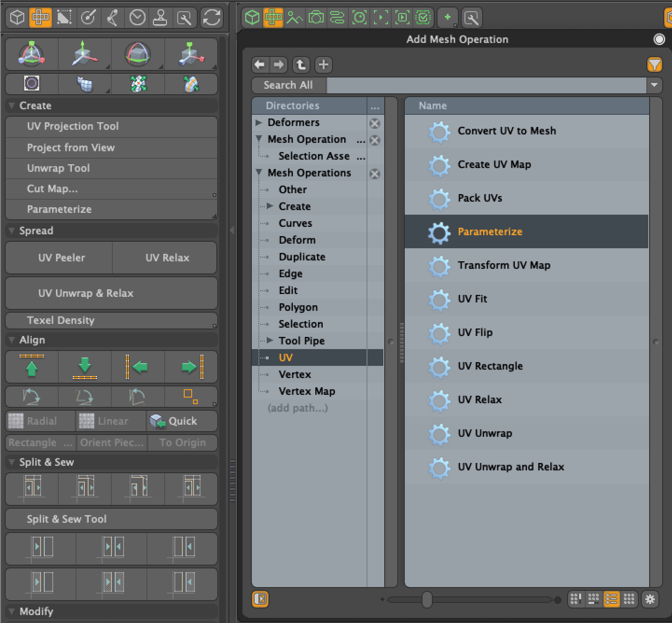Click the parent folder up arrow icon

coord(301,64)
